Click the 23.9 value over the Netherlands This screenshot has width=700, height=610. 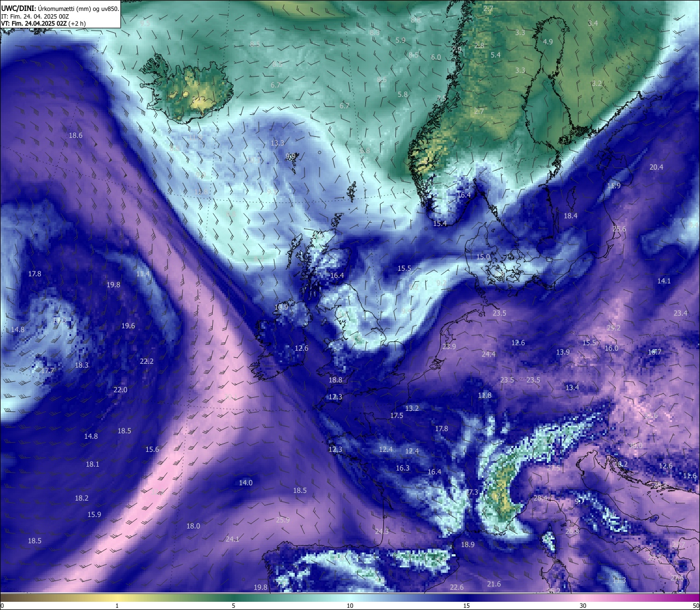(449, 346)
